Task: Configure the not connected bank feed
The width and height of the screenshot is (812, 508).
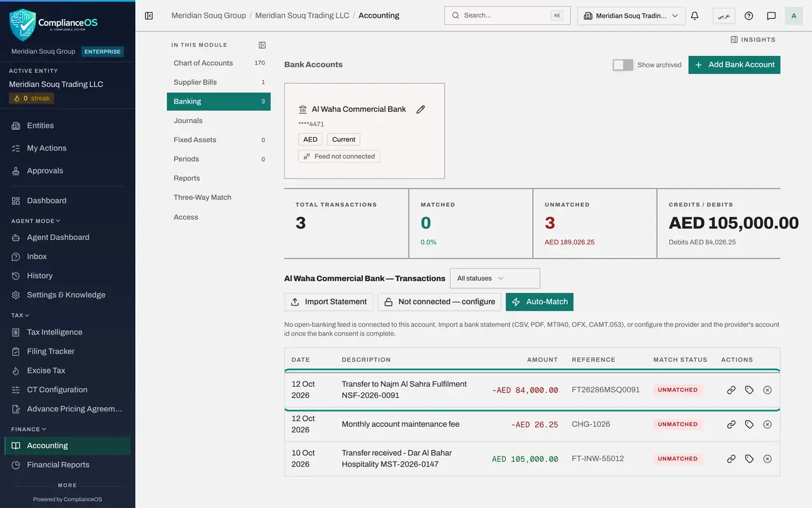Action: click(x=440, y=302)
